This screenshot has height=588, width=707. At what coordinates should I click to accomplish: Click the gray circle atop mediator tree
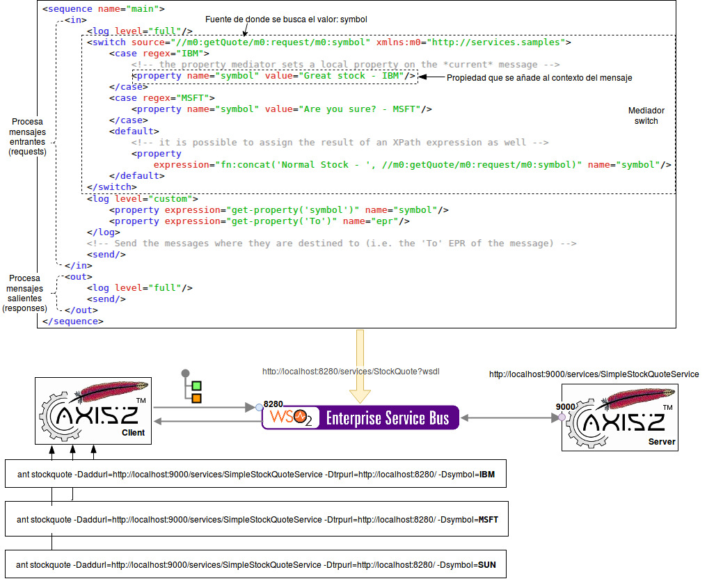click(186, 373)
